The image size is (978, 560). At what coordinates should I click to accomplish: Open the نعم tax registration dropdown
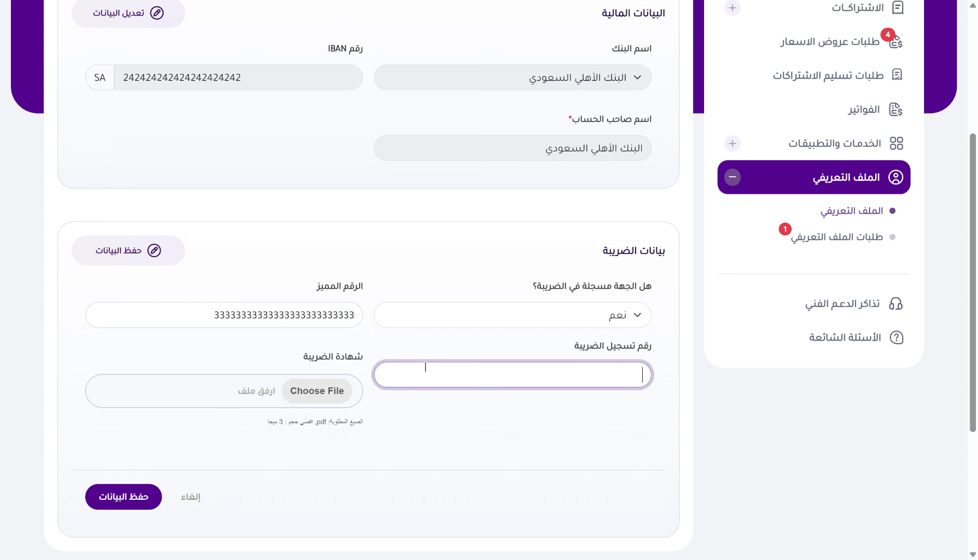(x=512, y=315)
